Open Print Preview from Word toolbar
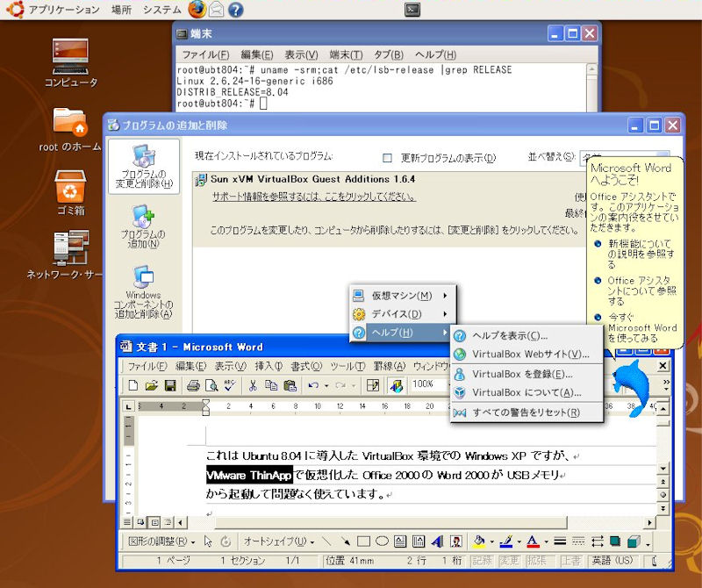Screen dimensions: 702x588 coord(211,385)
